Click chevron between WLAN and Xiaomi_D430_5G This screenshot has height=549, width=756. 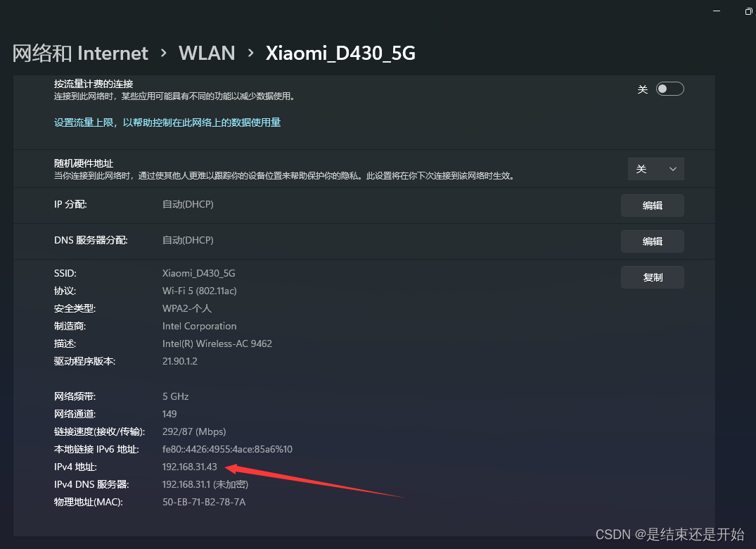click(250, 53)
